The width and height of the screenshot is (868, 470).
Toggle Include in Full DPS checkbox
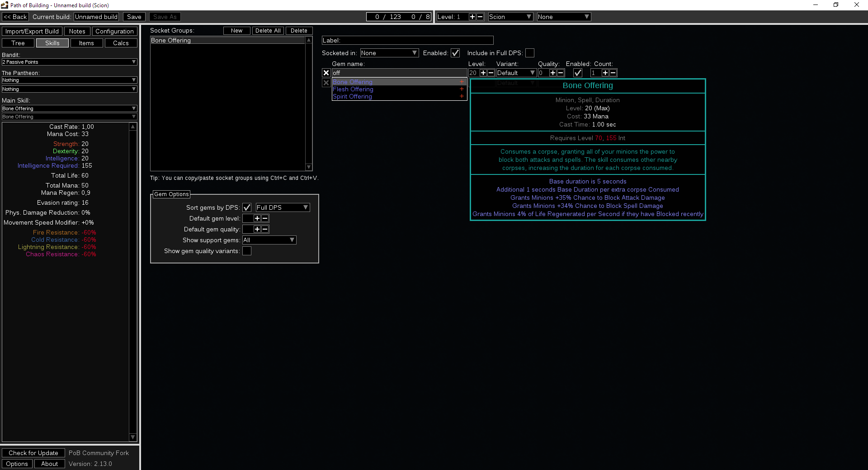[x=530, y=53]
